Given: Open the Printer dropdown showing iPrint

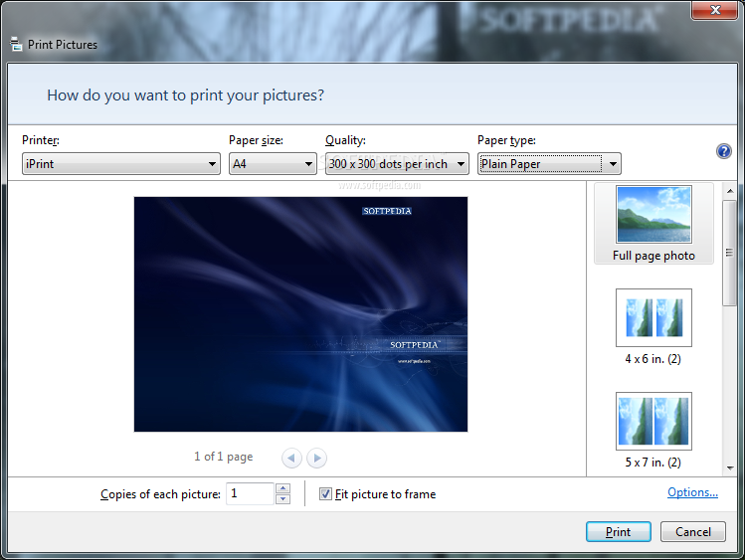Looking at the screenshot, I should (121, 164).
